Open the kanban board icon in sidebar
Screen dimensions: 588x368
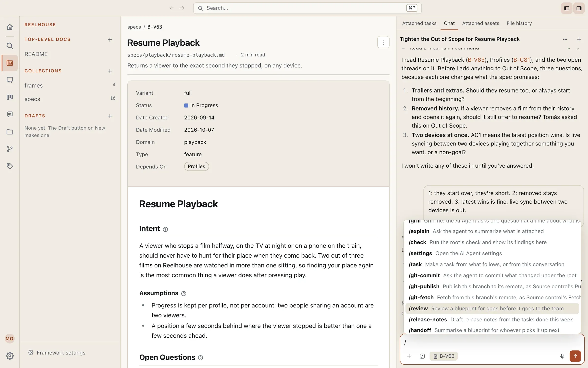(10, 97)
